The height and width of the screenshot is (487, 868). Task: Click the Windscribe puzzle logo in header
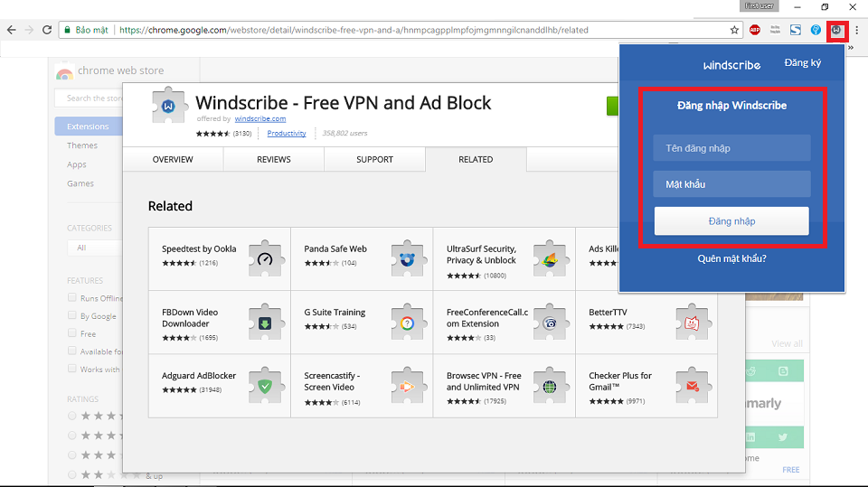(169, 105)
